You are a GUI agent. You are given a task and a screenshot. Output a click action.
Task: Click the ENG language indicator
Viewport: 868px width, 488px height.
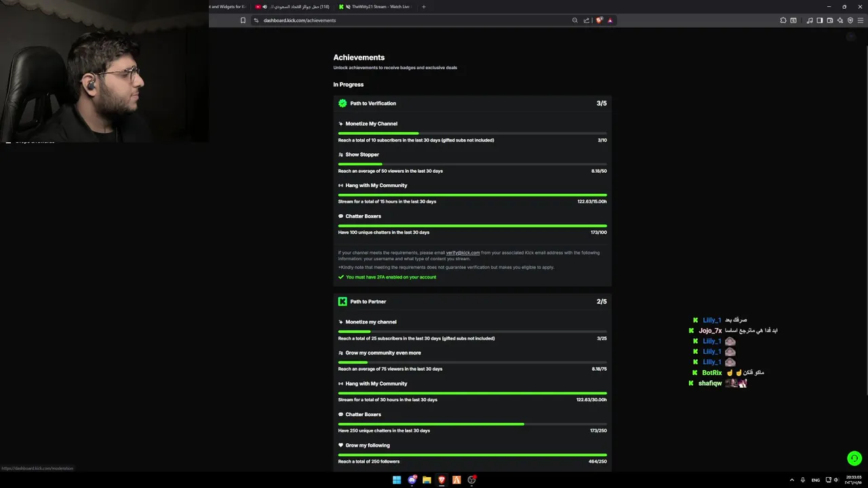click(816, 480)
